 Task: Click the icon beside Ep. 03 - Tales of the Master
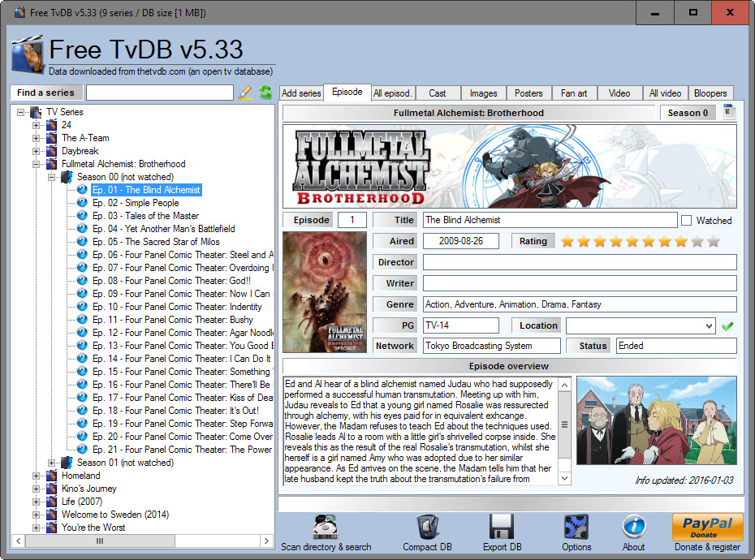tap(82, 216)
